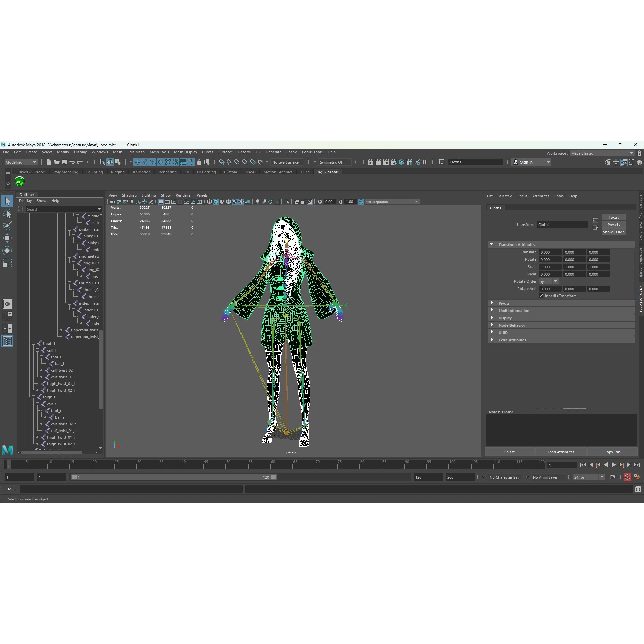Viewport: 644px width, 644px height.
Task: Click inside the MEL command line
Action: click(131, 489)
